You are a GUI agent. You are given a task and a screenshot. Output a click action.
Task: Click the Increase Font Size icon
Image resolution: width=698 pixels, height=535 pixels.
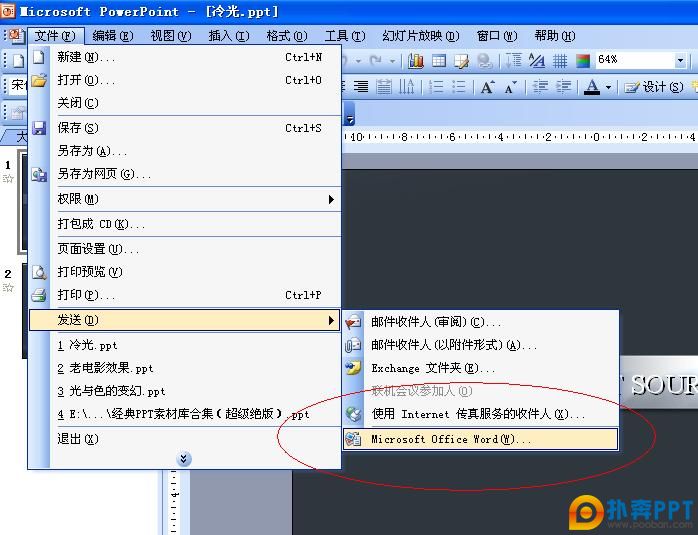click(x=487, y=86)
